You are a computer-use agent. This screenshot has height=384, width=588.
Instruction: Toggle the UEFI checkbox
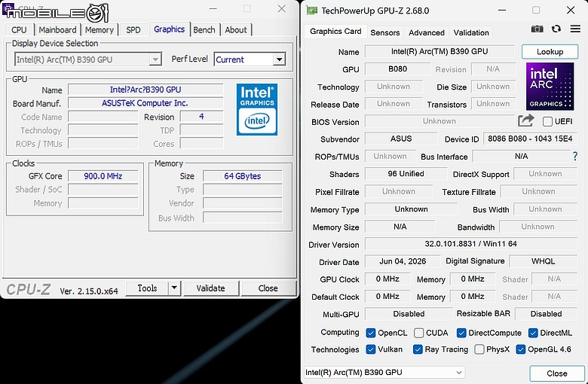click(547, 121)
